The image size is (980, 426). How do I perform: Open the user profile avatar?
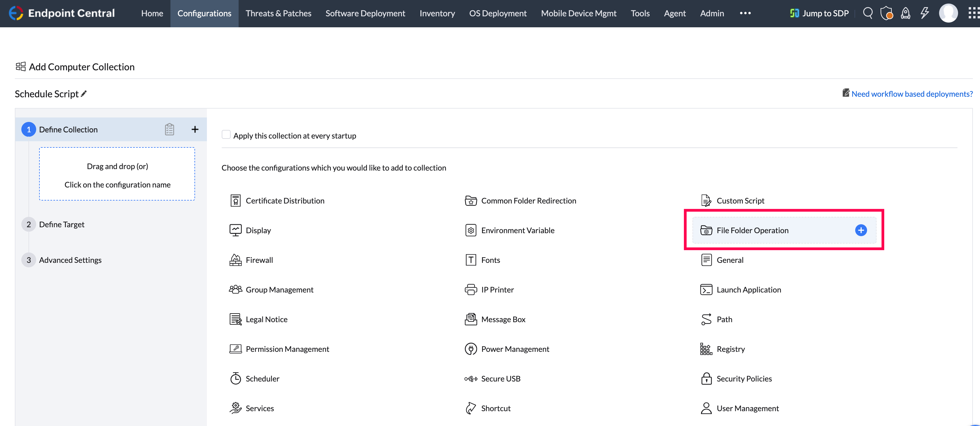pyautogui.click(x=948, y=13)
